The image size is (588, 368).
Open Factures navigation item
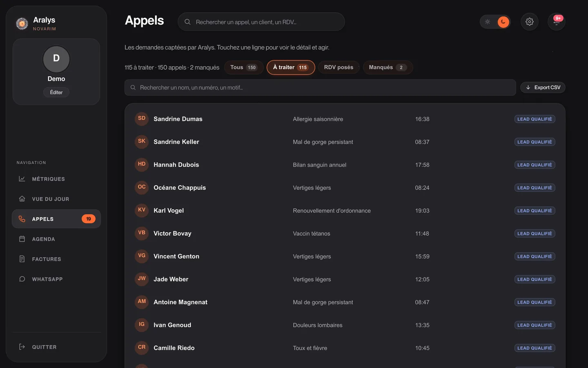click(x=56, y=259)
